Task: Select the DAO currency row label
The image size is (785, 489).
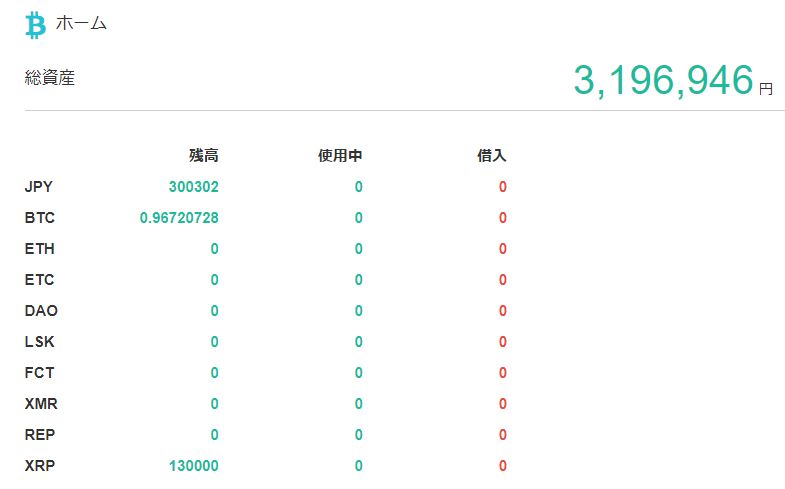Action: point(41,311)
